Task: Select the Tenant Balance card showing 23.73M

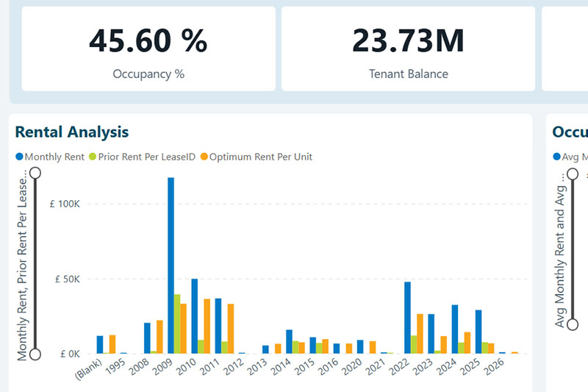Action: tap(409, 49)
